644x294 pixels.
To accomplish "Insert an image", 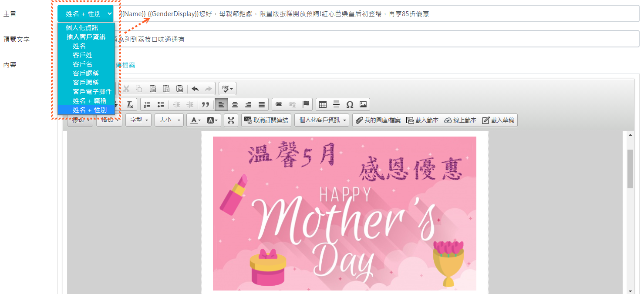I will (x=363, y=104).
